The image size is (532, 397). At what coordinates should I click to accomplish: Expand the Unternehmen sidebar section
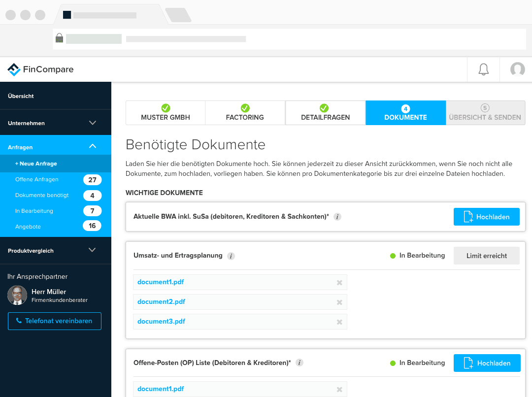(92, 123)
